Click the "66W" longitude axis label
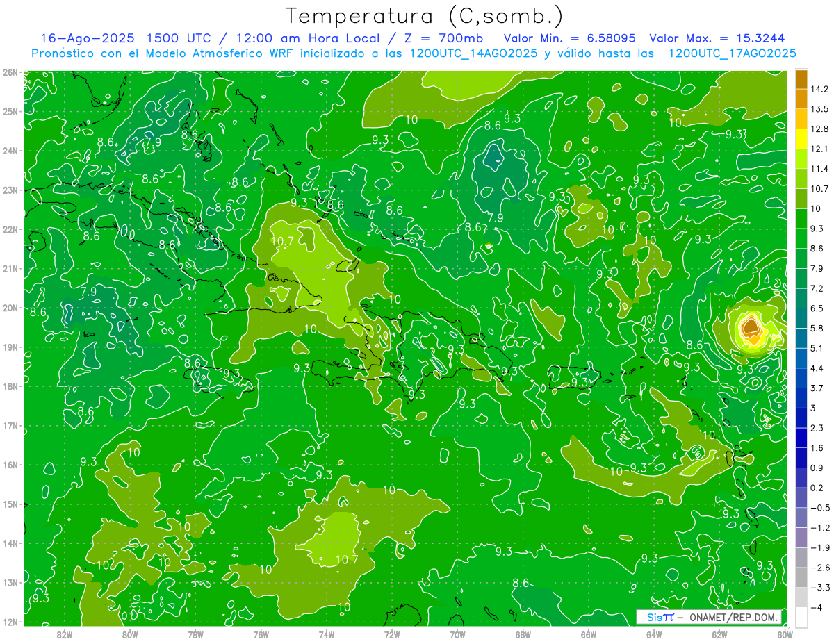Screen dimensions: 834x644 589,634
